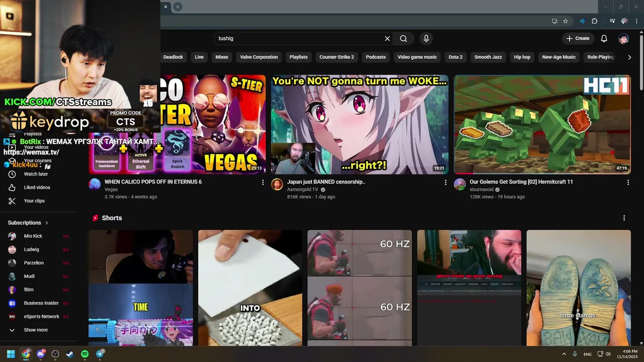Open the media controls icon in Chrome toolbar
Screen dimensions: 644x362
click(612, 21)
